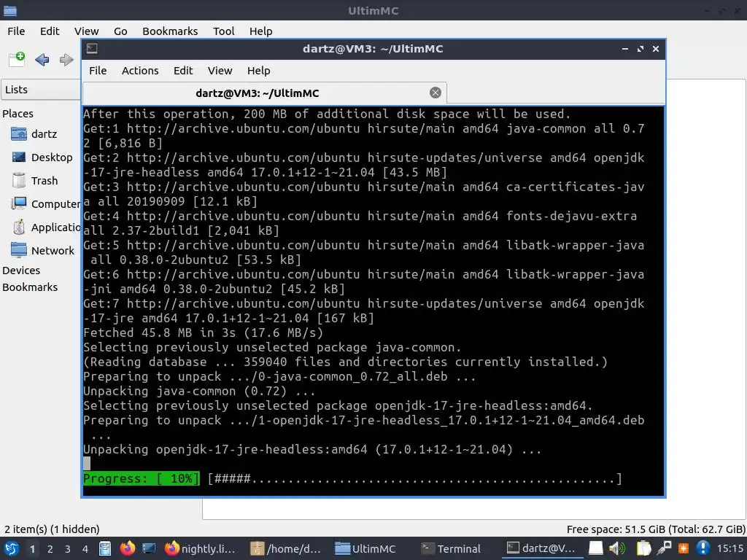Open Computer in the Places sidebar
Image resolution: width=747 pixels, height=560 pixels.
44,204
